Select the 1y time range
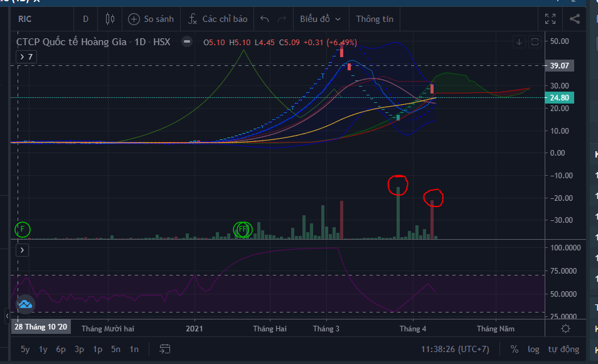Image resolution: width=598 pixels, height=364 pixels. [43, 349]
